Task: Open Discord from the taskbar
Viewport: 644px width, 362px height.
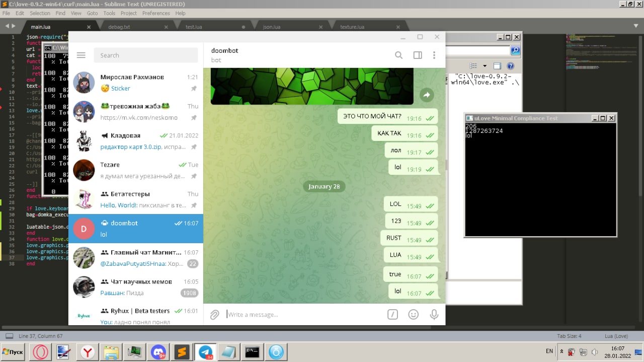Action: (158, 352)
